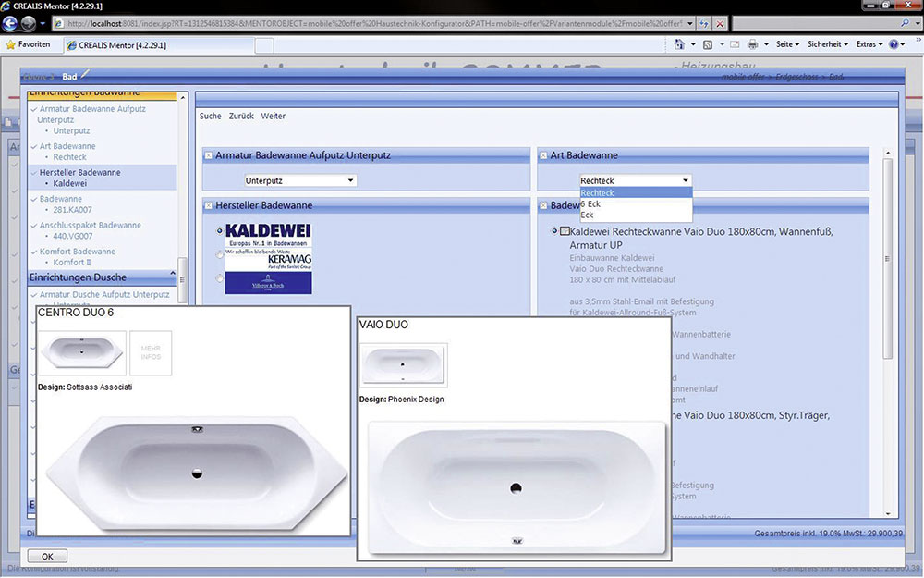The image size is (924, 578).
Task: Open the Extras menu
Action: coord(869,44)
